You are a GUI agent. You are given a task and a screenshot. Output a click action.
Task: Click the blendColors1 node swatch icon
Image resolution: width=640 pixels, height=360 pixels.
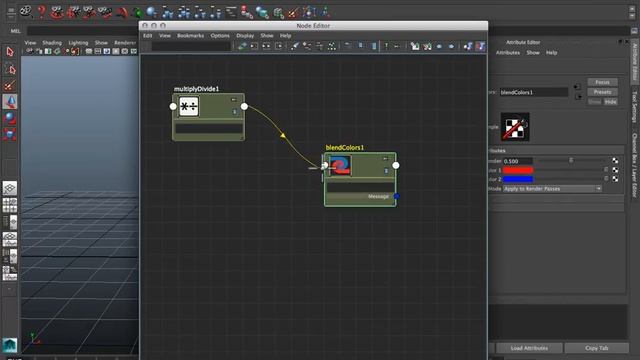(340, 165)
